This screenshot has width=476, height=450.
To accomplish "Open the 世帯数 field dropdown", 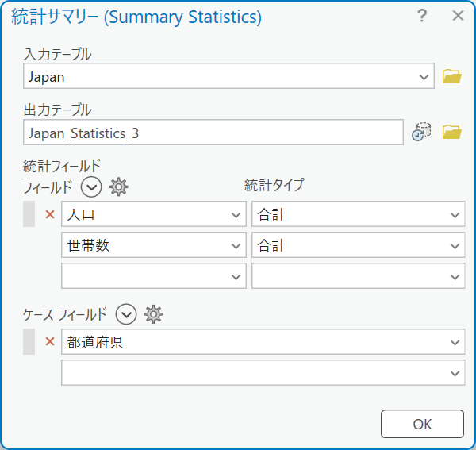I will 154,245.
